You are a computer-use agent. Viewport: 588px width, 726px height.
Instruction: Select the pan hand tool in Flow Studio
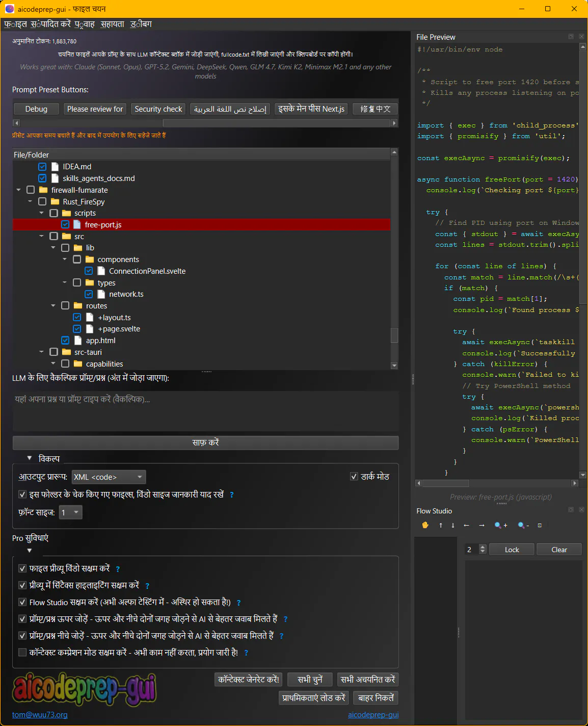click(x=425, y=525)
